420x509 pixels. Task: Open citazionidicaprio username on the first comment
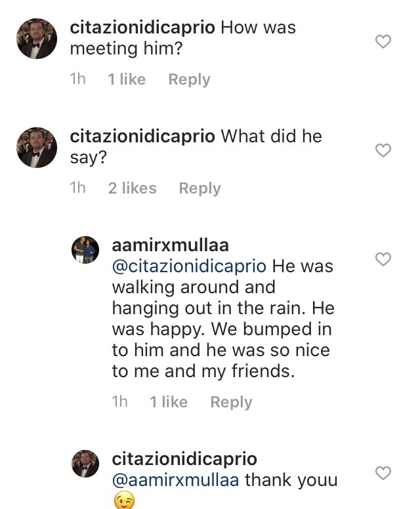[x=142, y=28]
